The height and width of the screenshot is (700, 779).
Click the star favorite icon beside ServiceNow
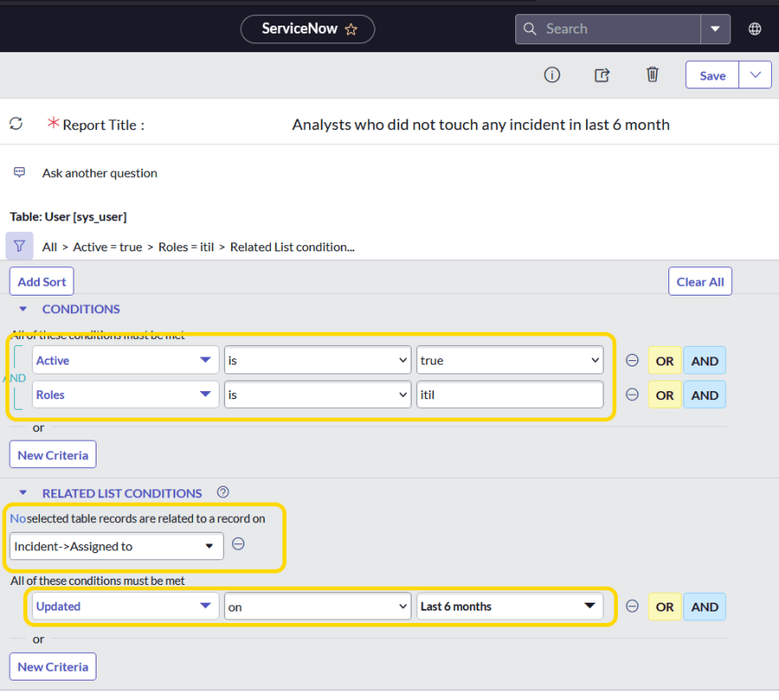pyautogui.click(x=351, y=29)
